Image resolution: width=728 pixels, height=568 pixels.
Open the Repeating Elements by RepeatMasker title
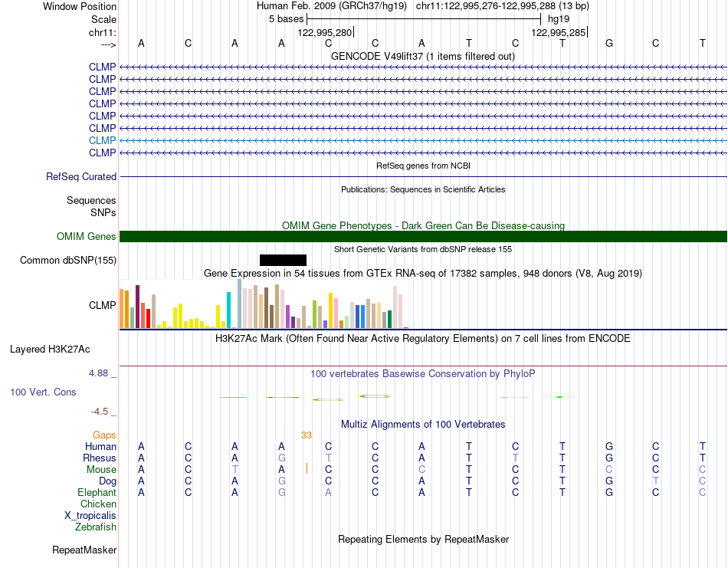[x=423, y=539]
